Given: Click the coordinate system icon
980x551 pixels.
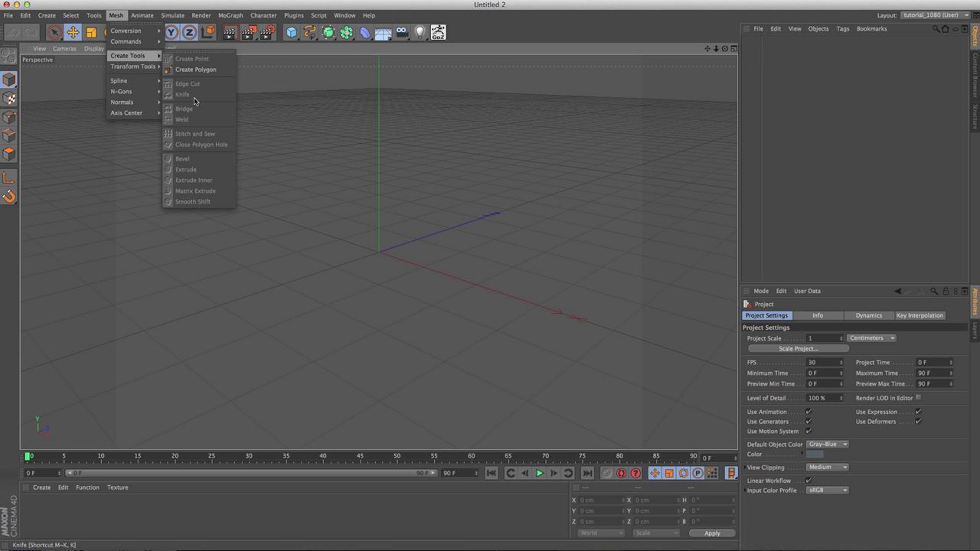Looking at the screenshot, I should (208, 32).
